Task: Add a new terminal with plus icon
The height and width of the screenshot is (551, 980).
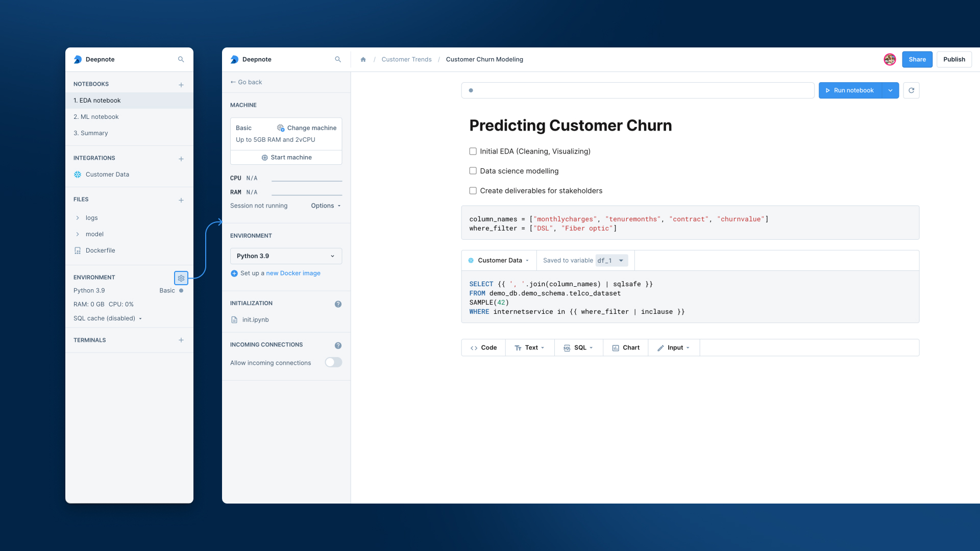Action: (x=181, y=340)
